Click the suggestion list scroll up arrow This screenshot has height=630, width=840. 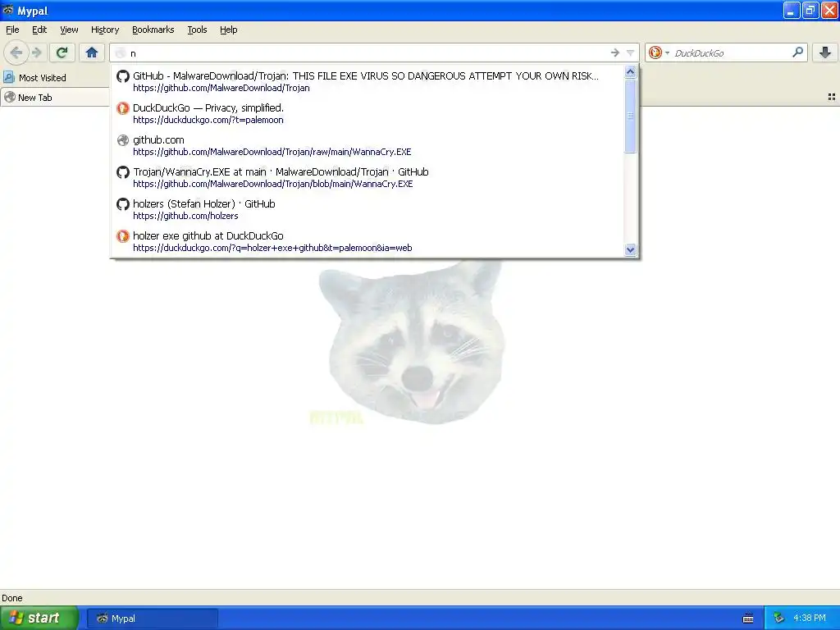click(x=631, y=72)
